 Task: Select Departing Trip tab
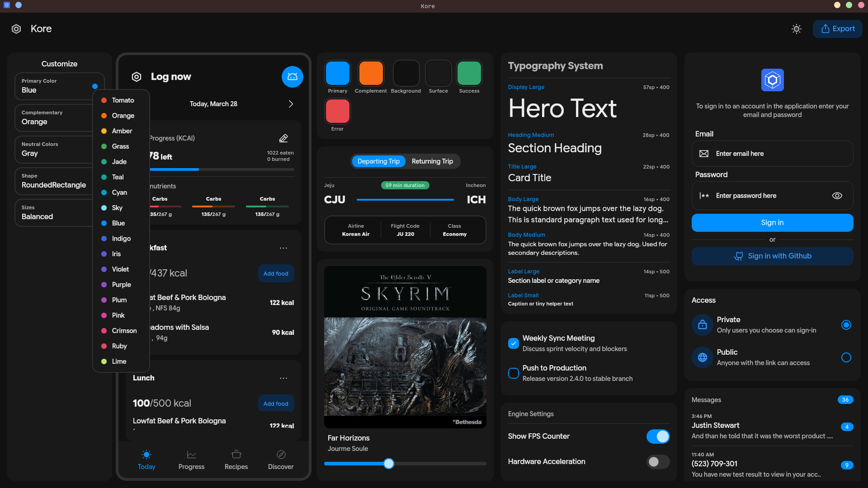(378, 161)
